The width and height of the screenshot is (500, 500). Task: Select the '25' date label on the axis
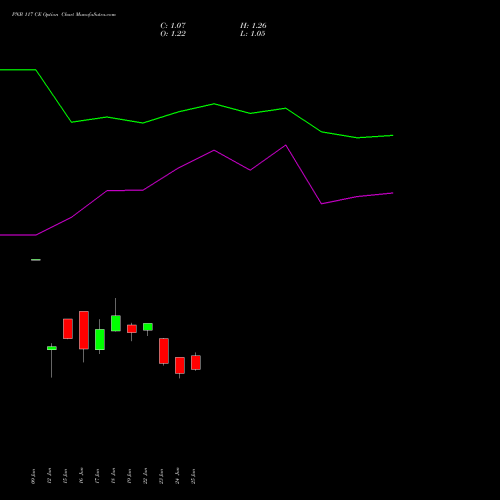193,476
